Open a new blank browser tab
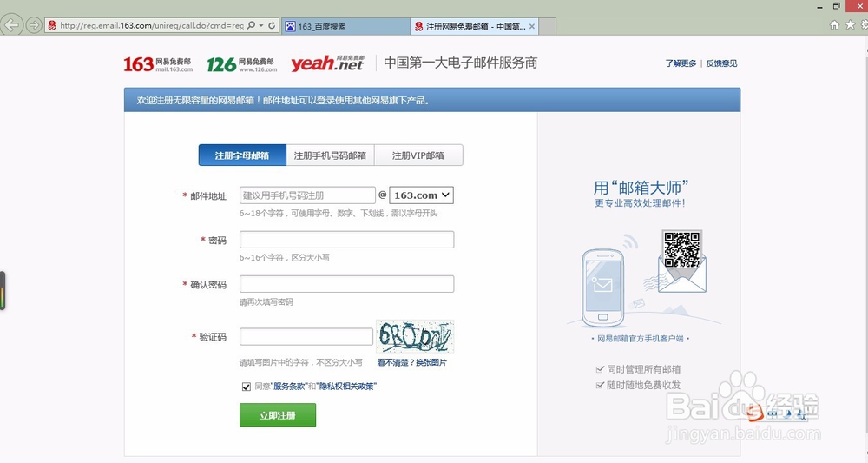The height and width of the screenshot is (463, 868). (x=547, y=27)
